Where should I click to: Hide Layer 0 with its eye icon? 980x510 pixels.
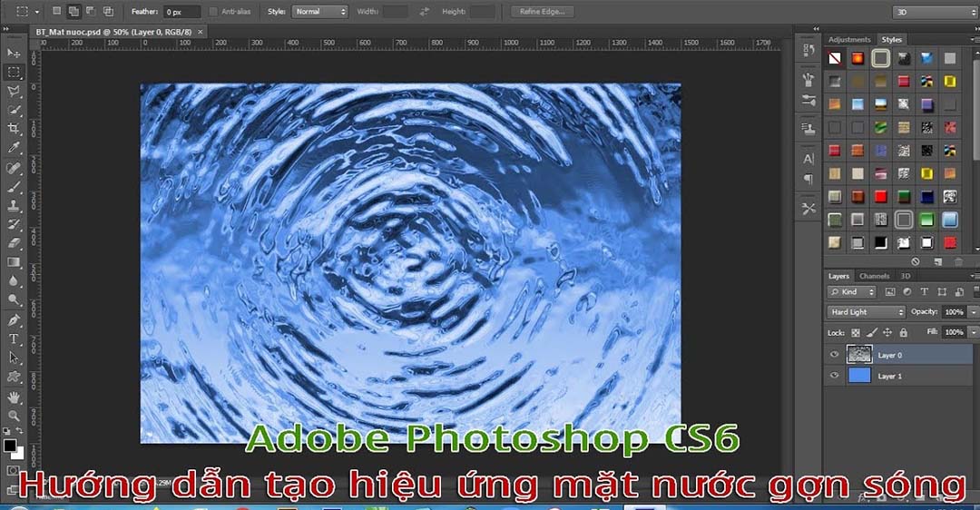pos(835,355)
